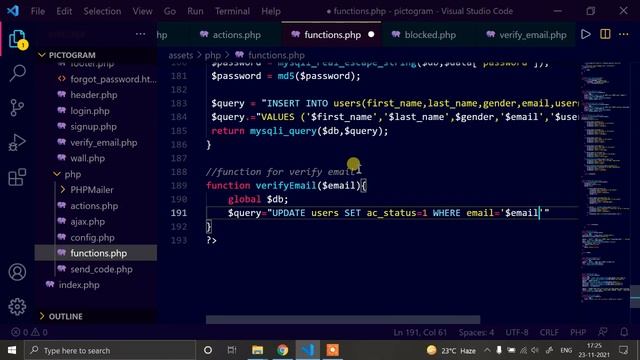Open the Run and Debug view

[17, 143]
